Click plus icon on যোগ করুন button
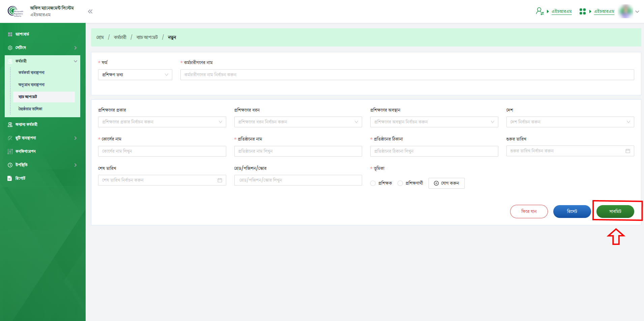644x321 pixels. pos(436,183)
